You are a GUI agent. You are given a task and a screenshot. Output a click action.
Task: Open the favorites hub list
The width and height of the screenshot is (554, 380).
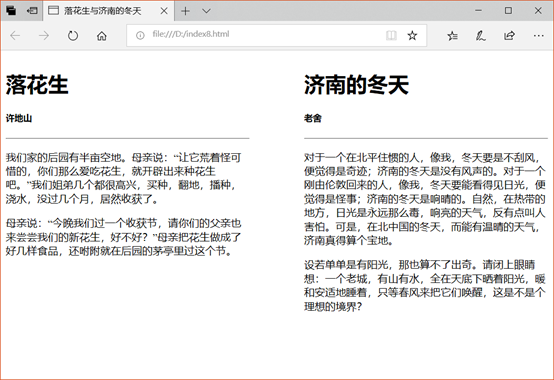pyautogui.click(x=452, y=35)
